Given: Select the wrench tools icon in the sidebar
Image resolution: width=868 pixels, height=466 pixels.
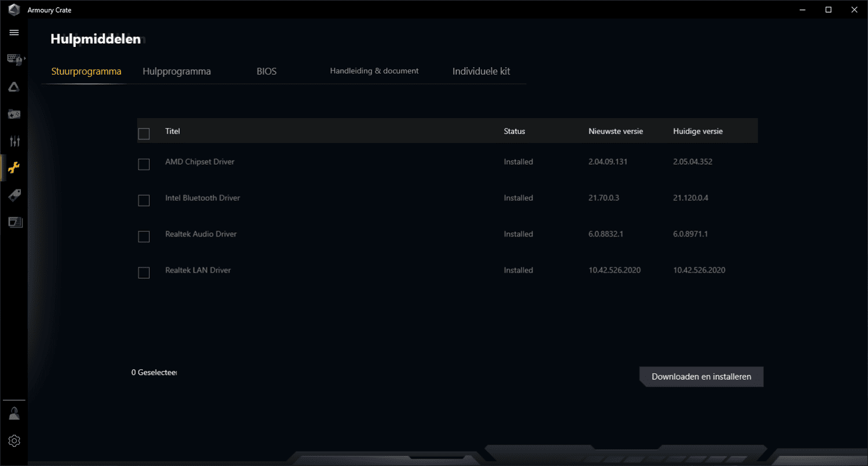Looking at the screenshot, I should (14, 168).
